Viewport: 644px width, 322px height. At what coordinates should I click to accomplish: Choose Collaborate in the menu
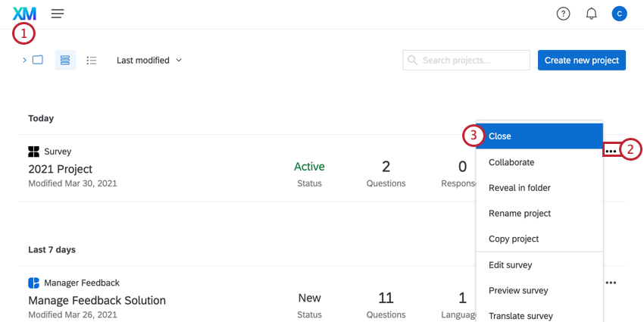pos(511,162)
